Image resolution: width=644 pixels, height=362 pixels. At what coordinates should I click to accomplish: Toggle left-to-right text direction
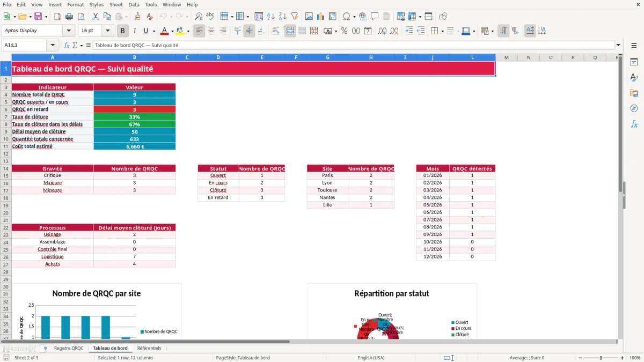(503, 31)
